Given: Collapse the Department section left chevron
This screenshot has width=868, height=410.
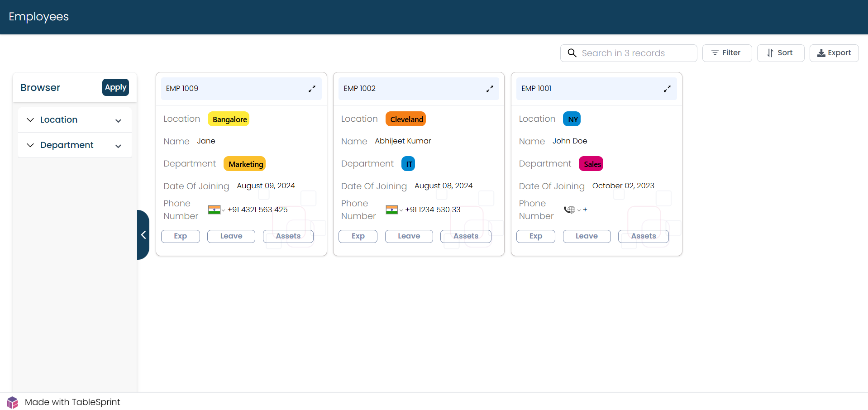Looking at the screenshot, I should tap(30, 145).
